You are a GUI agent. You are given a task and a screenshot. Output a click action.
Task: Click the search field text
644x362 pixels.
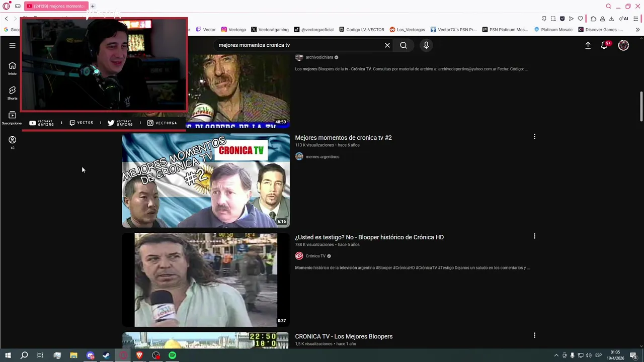click(254, 45)
